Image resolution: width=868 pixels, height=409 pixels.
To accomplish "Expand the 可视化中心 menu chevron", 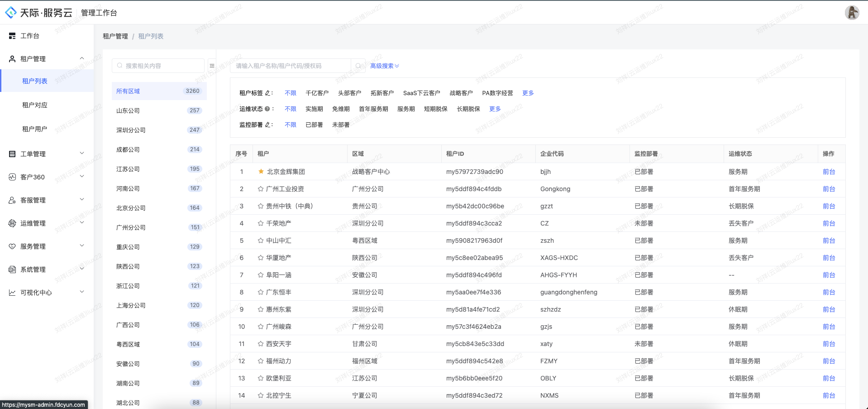I will coord(82,292).
